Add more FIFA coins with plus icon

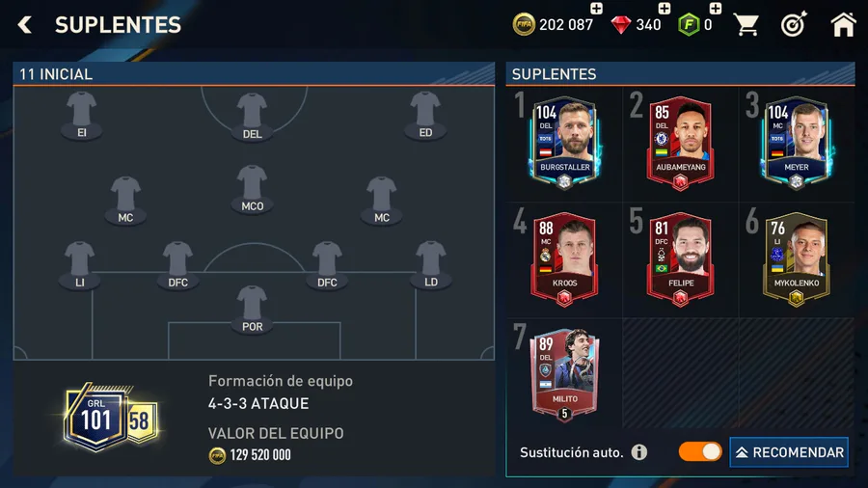click(x=596, y=9)
